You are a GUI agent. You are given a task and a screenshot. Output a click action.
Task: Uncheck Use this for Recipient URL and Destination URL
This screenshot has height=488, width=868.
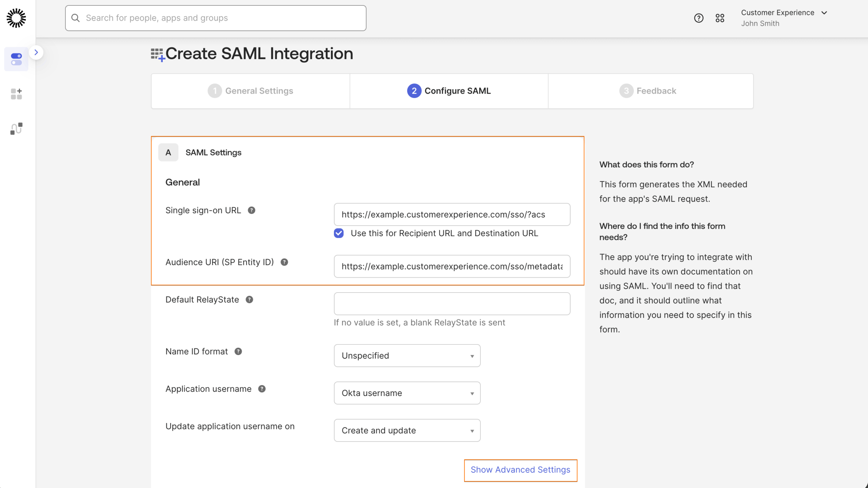tap(338, 233)
